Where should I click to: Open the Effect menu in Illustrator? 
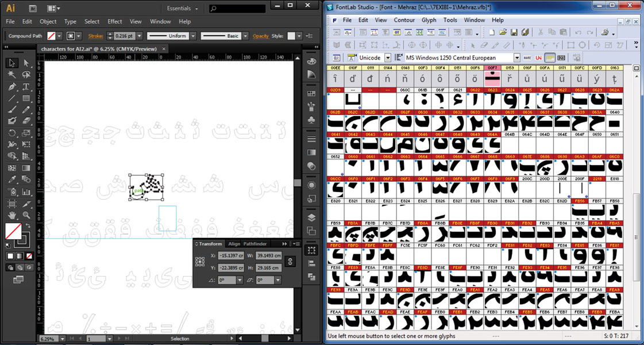114,21
